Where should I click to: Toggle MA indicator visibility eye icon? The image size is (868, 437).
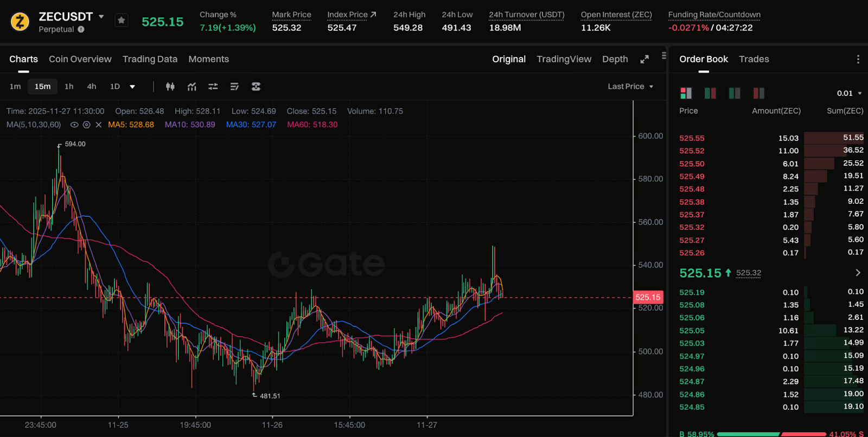[74, 125]
